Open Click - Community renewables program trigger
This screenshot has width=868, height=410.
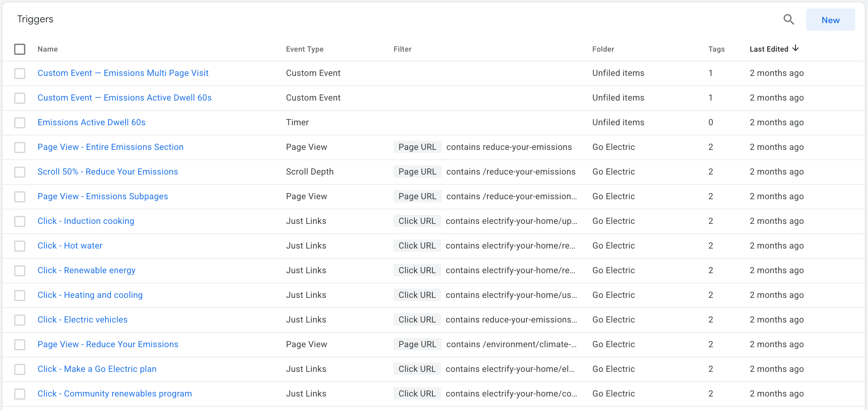click(115, 393)
